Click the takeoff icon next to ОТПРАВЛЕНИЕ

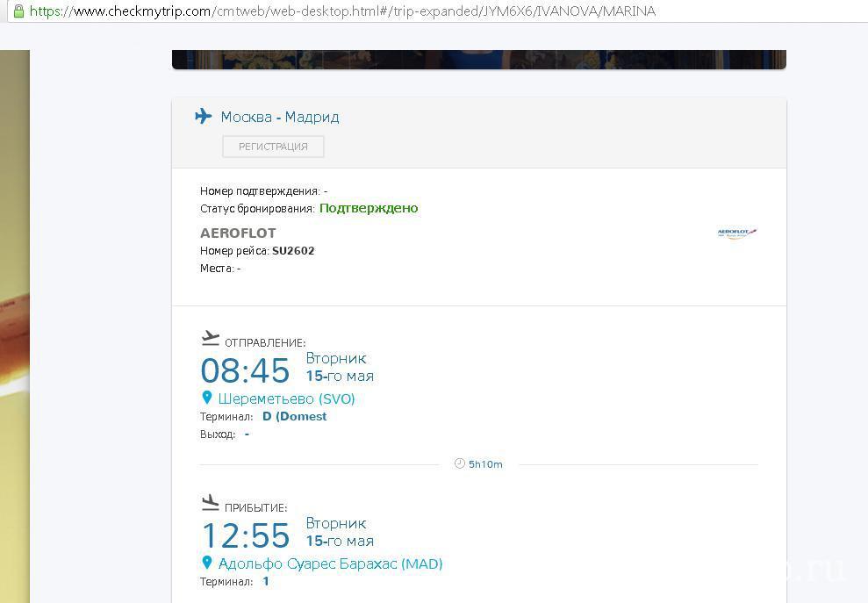tap(210, 338)
